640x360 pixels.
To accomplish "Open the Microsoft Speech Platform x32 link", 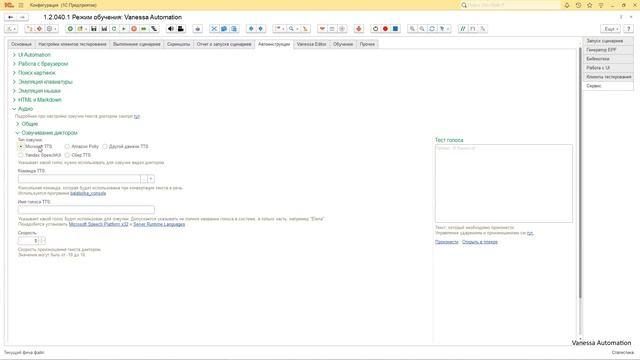I will pos(98,224).
